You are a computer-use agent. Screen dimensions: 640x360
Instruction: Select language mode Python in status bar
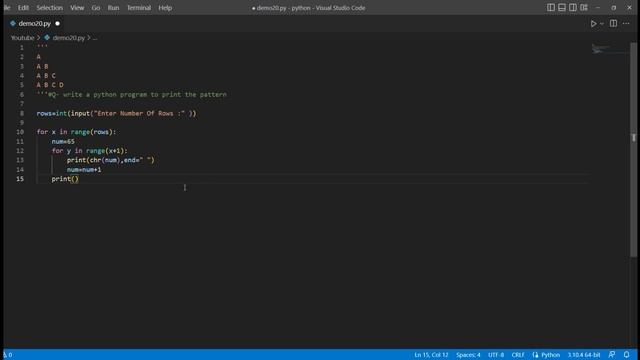[x=550, y=355]
